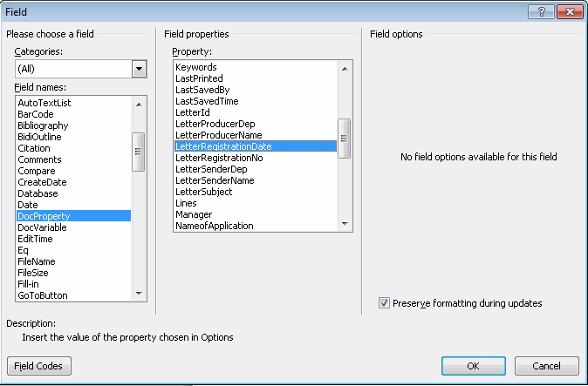The height and width of the screenshot is (386, 588).
Task: Click Property list scroll up arrow
Action: pyautogui.click(x=345, y=69)
